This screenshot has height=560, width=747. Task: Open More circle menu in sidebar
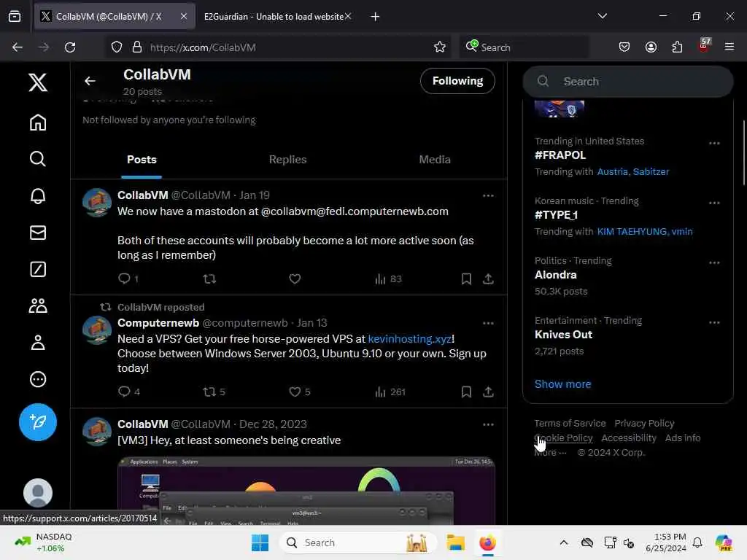38,379
